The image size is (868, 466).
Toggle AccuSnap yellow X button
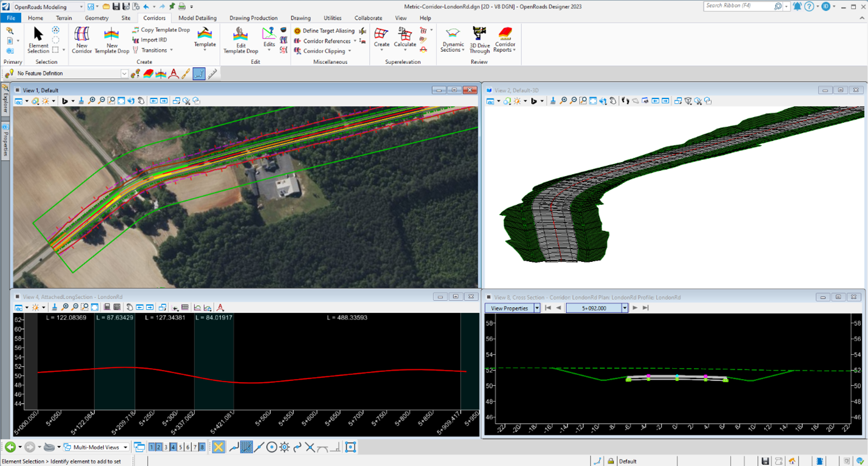coord(219,447)
